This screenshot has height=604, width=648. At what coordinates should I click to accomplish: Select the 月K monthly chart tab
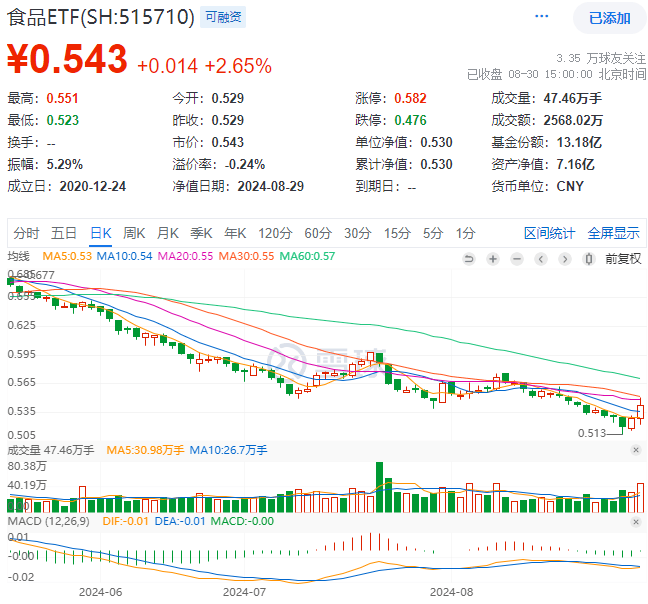[167, 233]
